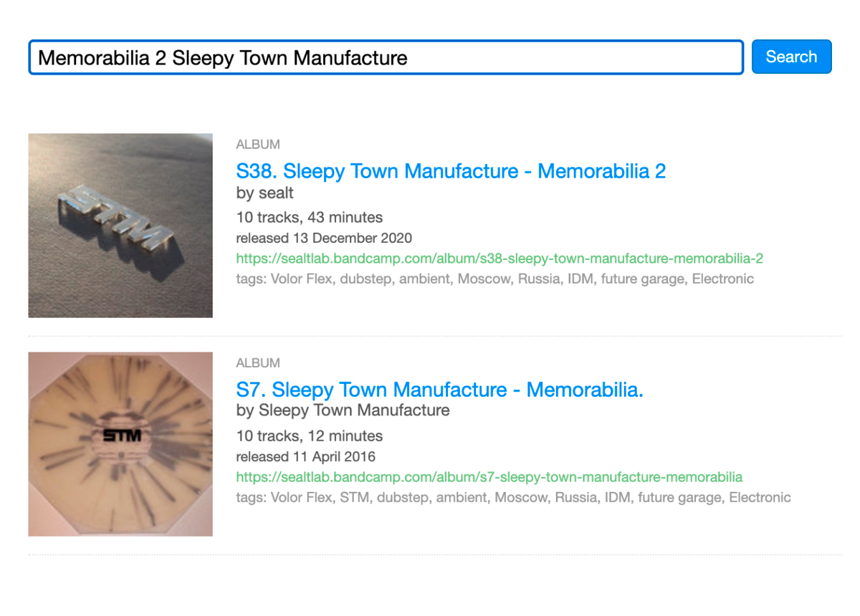860x616 pixels.
Task: Click the s7 sealtlab bandcamp URL
Action: point(489,477)
